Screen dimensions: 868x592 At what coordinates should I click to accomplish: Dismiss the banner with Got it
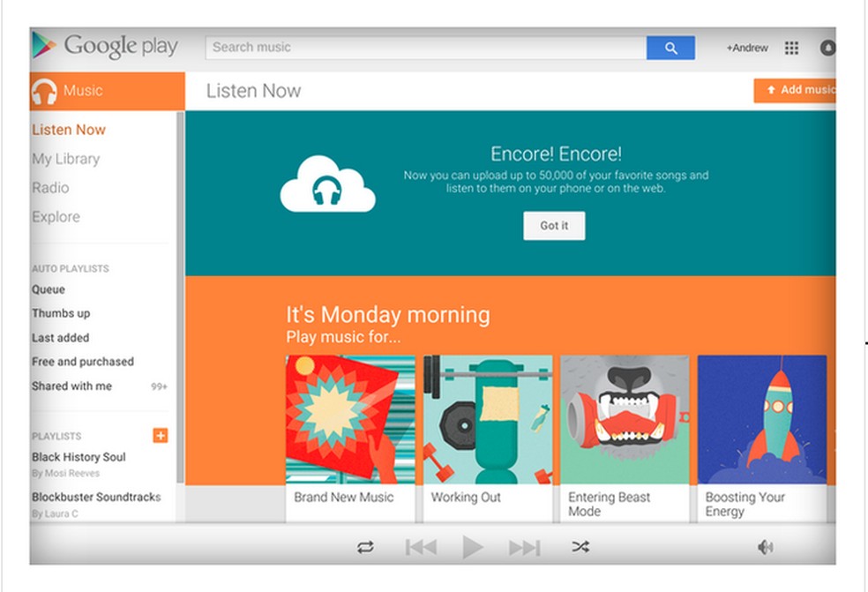(553, 226)
